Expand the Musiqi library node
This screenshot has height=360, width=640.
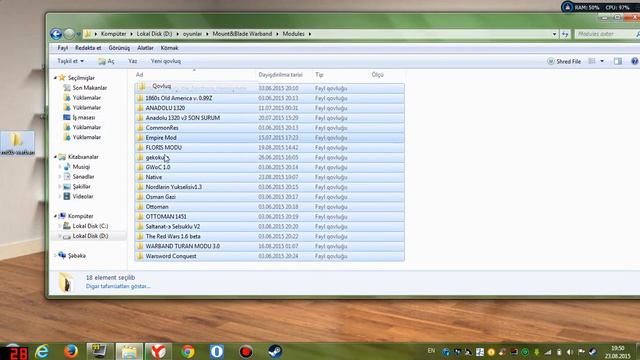60,167
